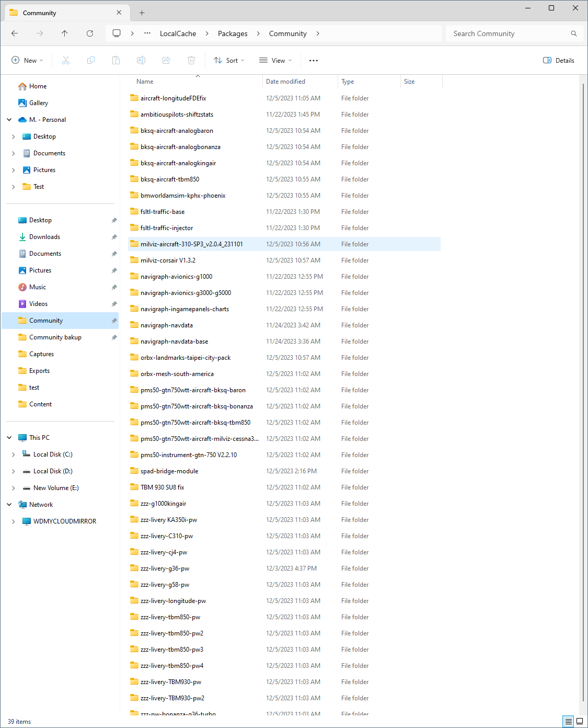Expand the Documents node under Personal
Image resolution: width=588 pixels, height=728 pixels.
point(14,153)
